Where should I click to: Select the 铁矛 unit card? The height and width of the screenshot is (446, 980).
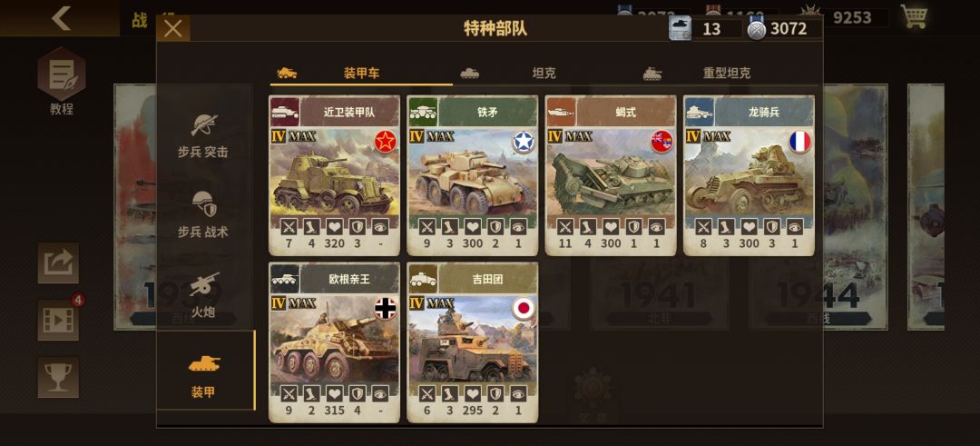(x=473, y=176)
